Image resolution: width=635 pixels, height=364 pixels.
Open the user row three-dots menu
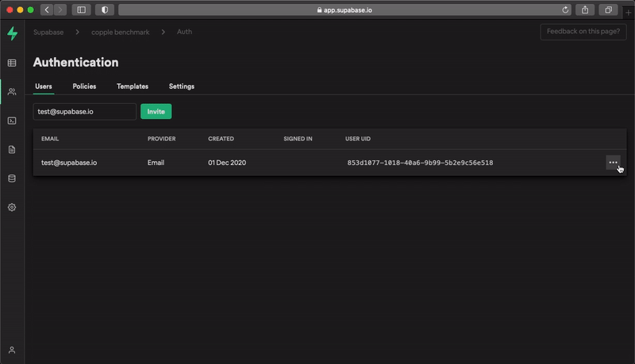pyautogui.click(x=613, y=163)
